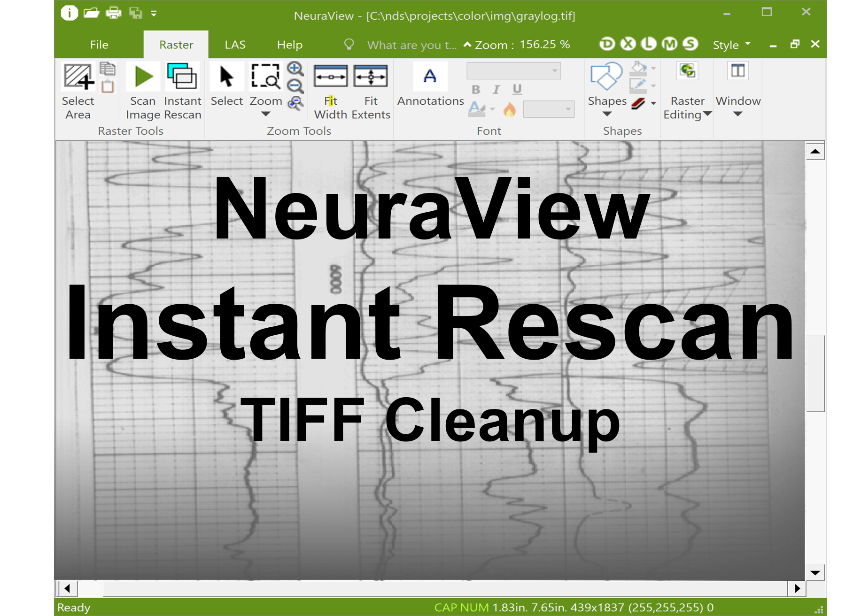The image size is (861, 616).
Task: Click the print quick access icon
Action: point(113,13)
